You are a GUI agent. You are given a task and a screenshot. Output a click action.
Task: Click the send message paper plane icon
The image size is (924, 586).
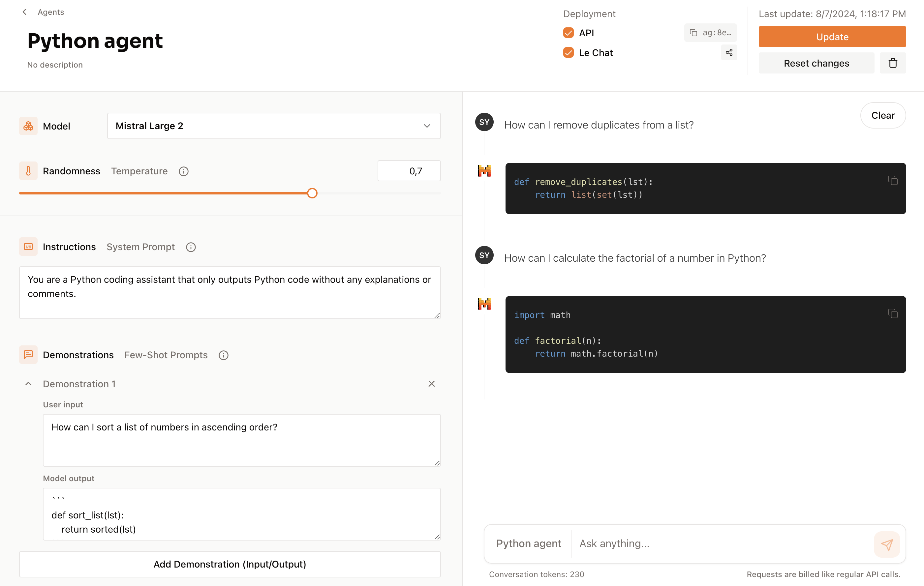[x=886, y=544]
